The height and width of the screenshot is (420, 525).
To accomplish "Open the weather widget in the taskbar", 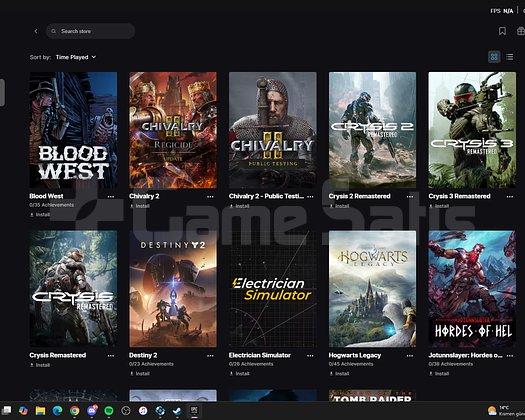I will 506,411.
